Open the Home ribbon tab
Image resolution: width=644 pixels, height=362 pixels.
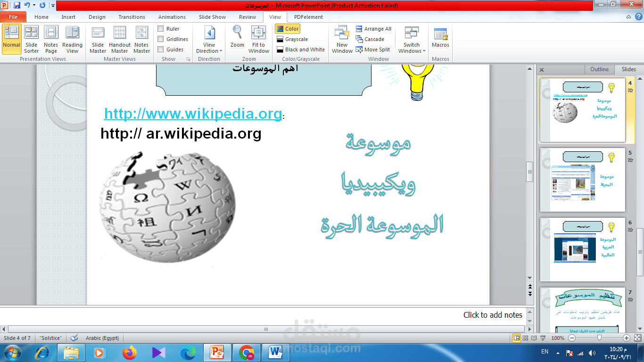pos(41,17)
